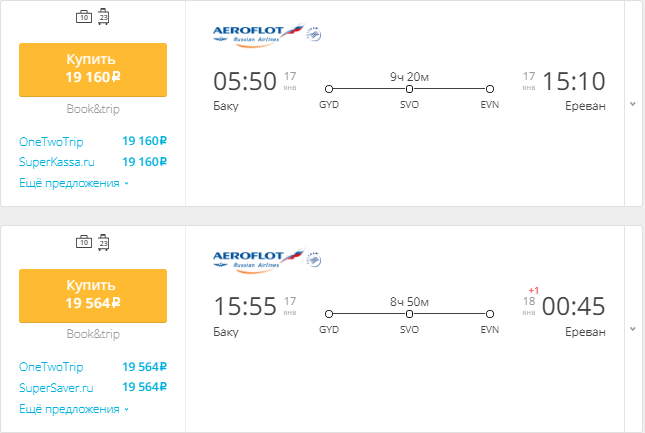The height and width of the screenshot is (433, 645).
Task: Click SkyTeam alliance icon on first flight
Action: click(314, 36)
